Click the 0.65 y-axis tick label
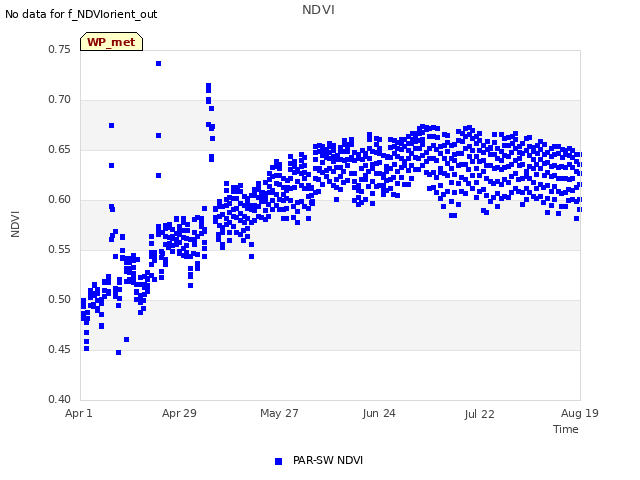The width and height of the screenshot is (640, 480). [x=59, y=149]
